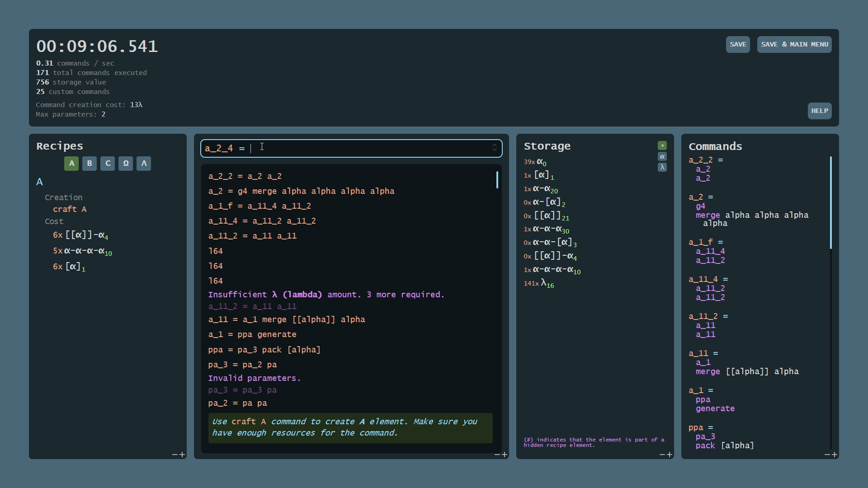Open the Ω recipe category
This screenshot has height=488, width=868.
pyautogui.click(x=125, y=163)
